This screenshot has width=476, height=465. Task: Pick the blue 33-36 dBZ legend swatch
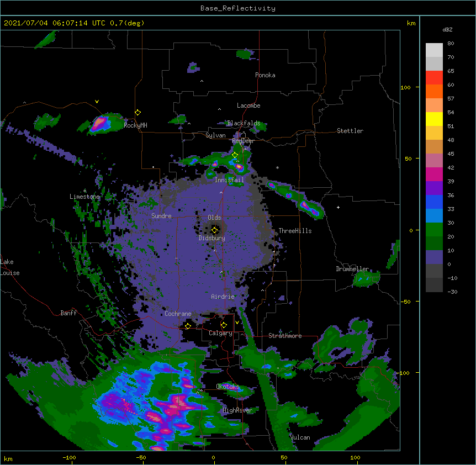tap(434, 202)
